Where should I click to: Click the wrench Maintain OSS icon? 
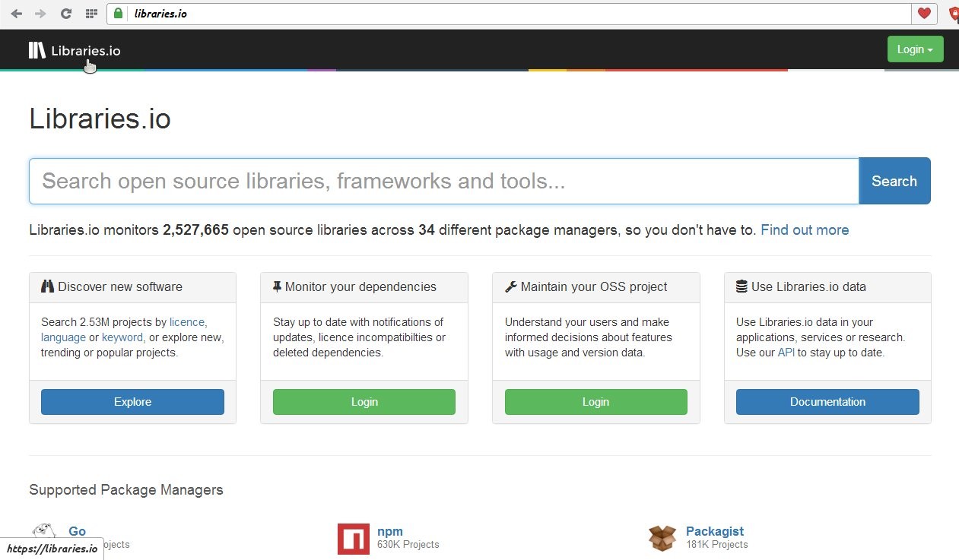click(511, 286)
